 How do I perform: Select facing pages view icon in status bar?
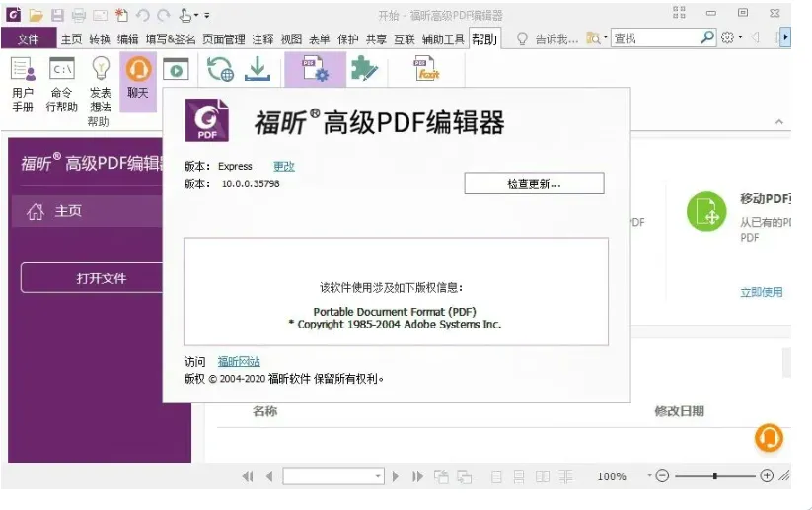click(x=543, y=476)
